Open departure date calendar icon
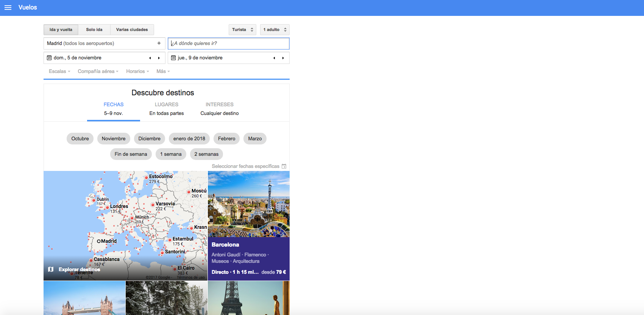The image size is (644, 315). (49, 58)
